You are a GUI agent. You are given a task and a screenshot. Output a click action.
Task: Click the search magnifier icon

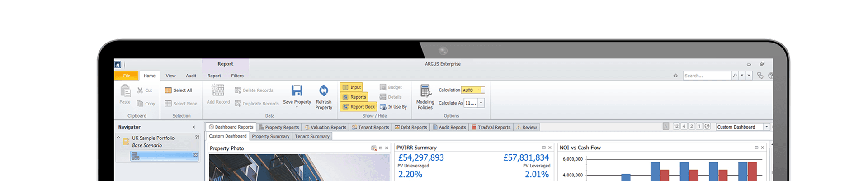[735, 76]
